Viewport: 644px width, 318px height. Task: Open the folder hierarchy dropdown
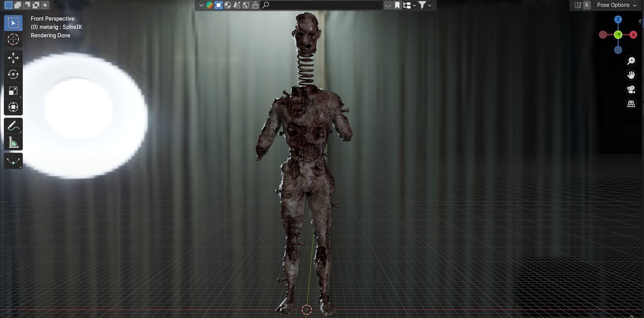point(409,5)
